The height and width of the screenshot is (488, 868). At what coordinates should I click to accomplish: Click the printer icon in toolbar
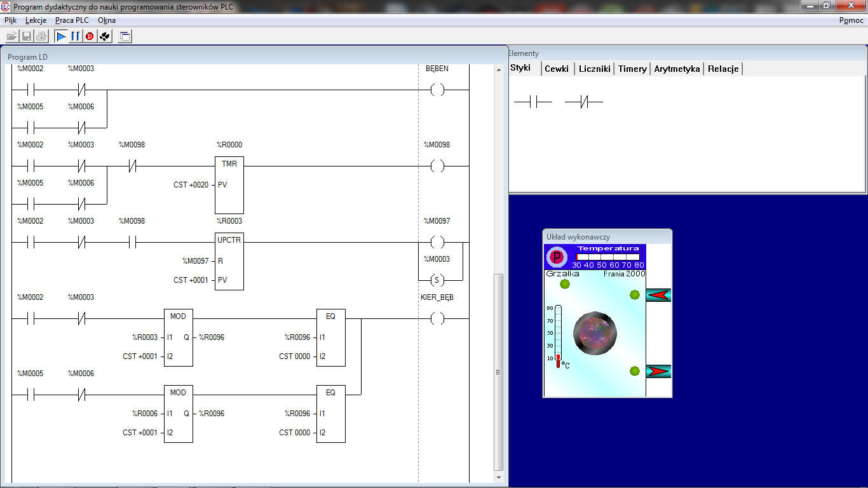[41, 36]
